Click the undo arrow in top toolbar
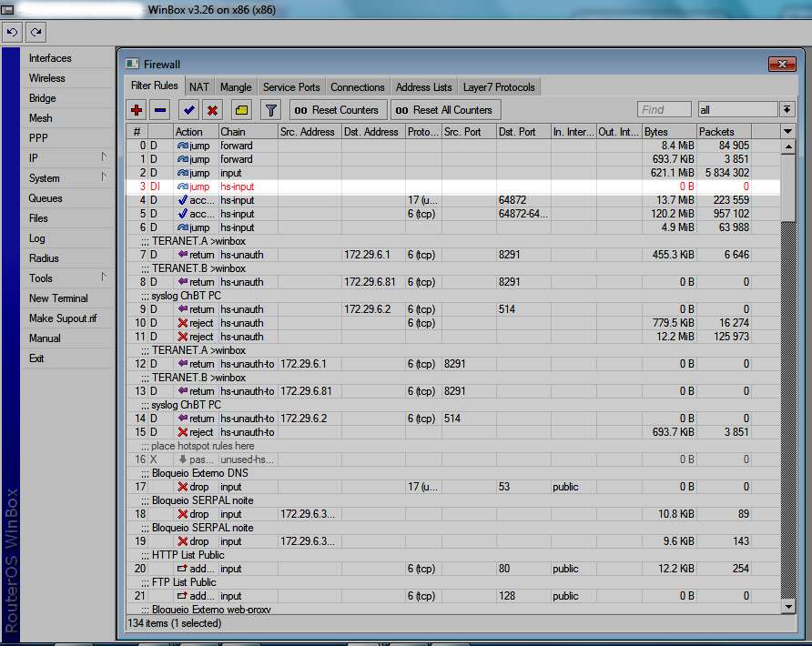This screenshot has height=646, width=812. click(x=13, y=32)
